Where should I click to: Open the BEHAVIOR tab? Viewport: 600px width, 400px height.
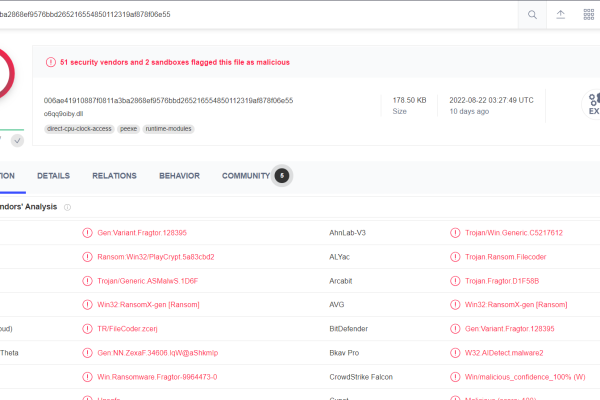click(179, 176)
